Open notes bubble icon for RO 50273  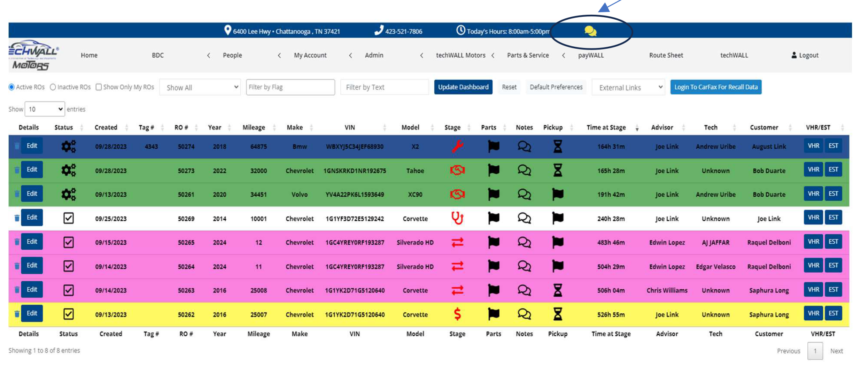click(524, 170)
